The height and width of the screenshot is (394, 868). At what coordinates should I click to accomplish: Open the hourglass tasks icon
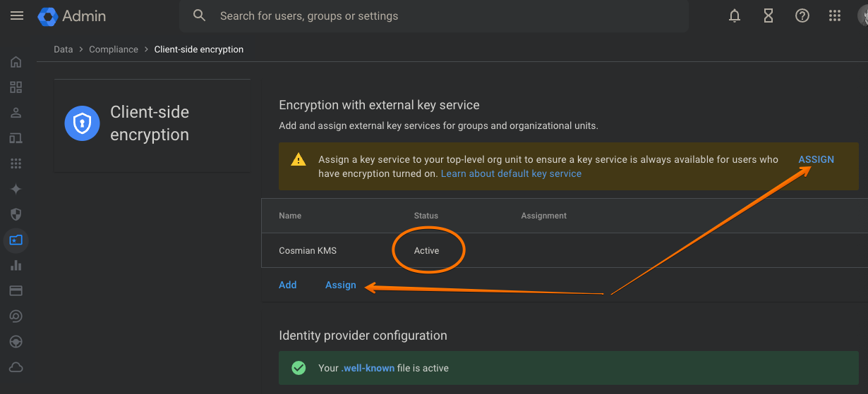tap(768, 16)
